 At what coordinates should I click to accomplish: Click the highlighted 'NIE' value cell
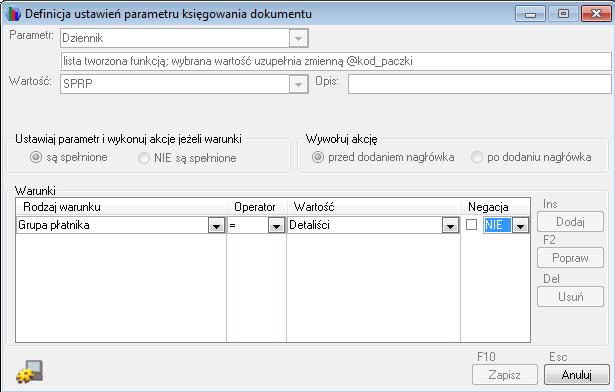click(x=497, y=225)
